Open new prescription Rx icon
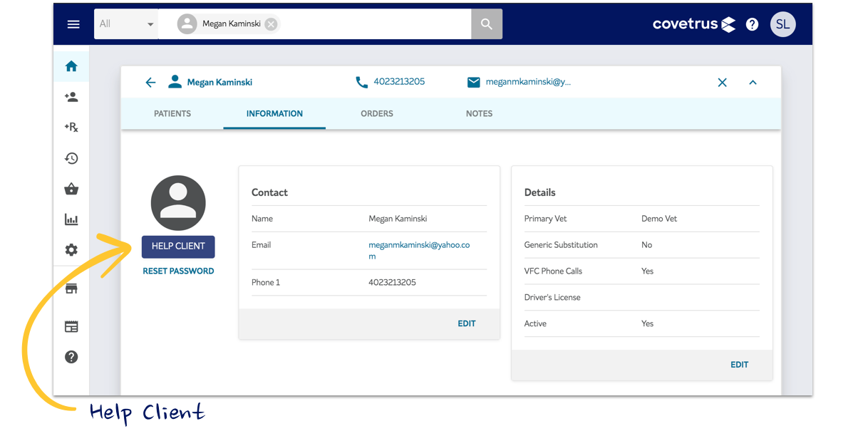This screenshot has height=431, width=868. point(71,128)
